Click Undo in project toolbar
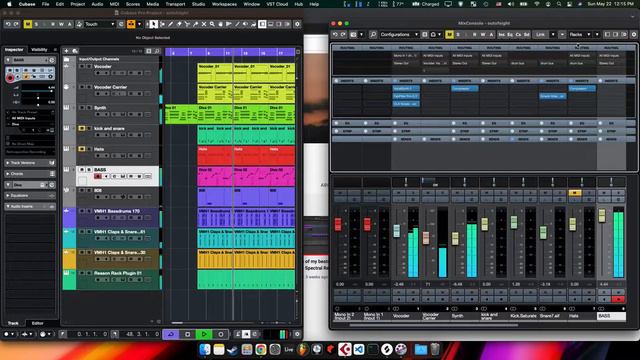 point(8,24)
